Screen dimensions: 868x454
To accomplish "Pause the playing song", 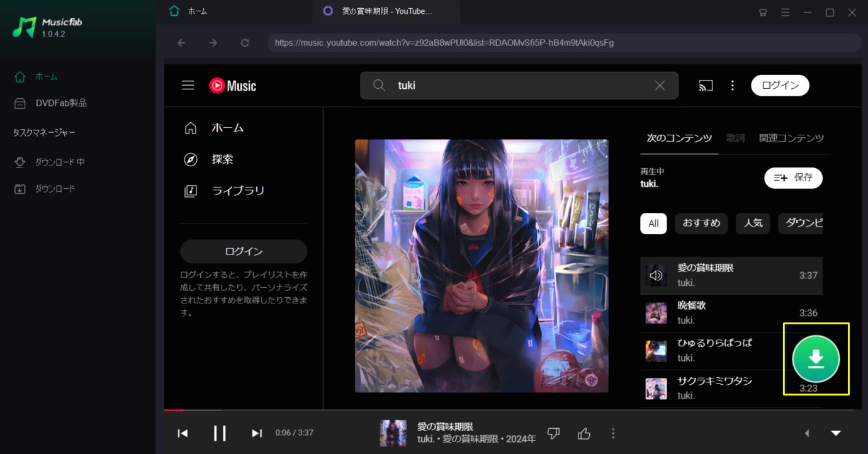I will (x=220, y=433).
